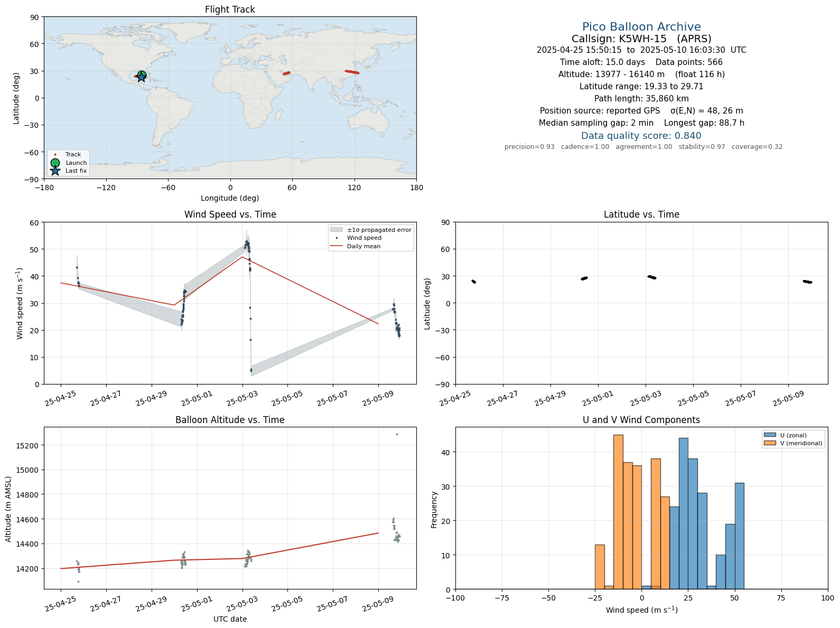Click the last latitude point cluster near 25-05-09
The height and width of the screenshot is (628, 840).
point(808,282)
